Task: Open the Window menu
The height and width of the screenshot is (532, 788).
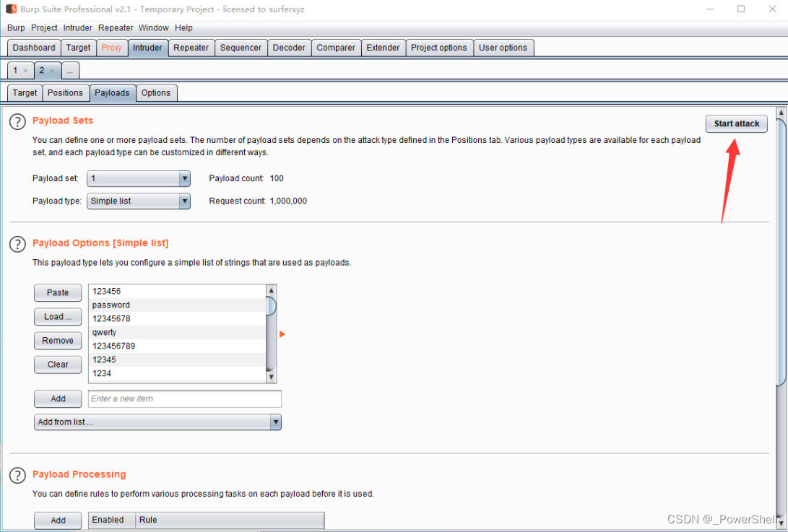Action: [x=153, y=27]
